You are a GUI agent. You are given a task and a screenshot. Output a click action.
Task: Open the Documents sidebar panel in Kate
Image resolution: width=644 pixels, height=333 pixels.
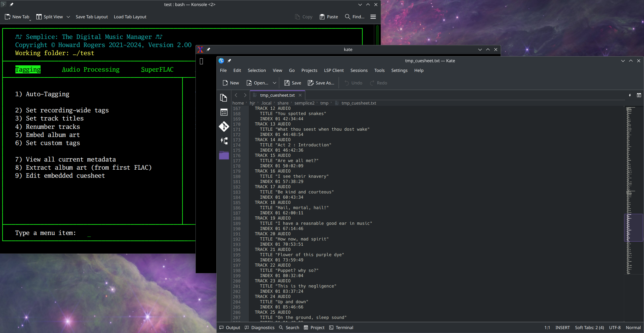[x=224, y=98]
